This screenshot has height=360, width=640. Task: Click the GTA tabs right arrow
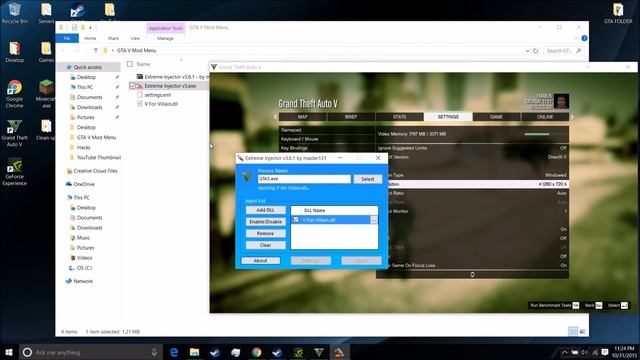tap(572, 117)
